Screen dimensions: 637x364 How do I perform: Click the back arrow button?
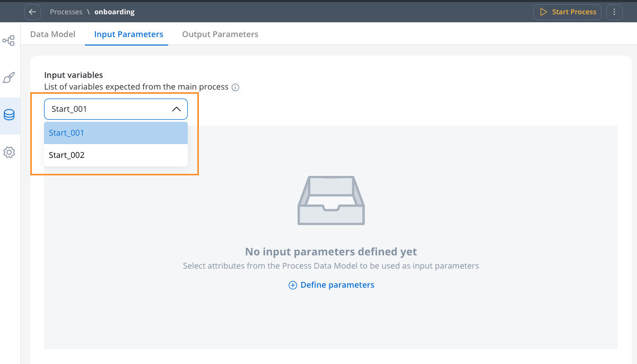pyautogui.click(x=33, y=12)
